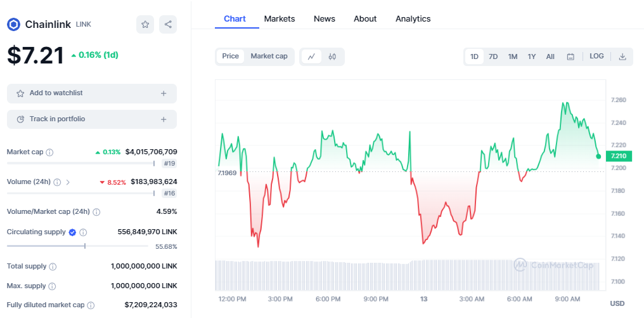Select the 1Y time range
The height and width of the screenshot is (318, 644).
[x=532, y=56]
